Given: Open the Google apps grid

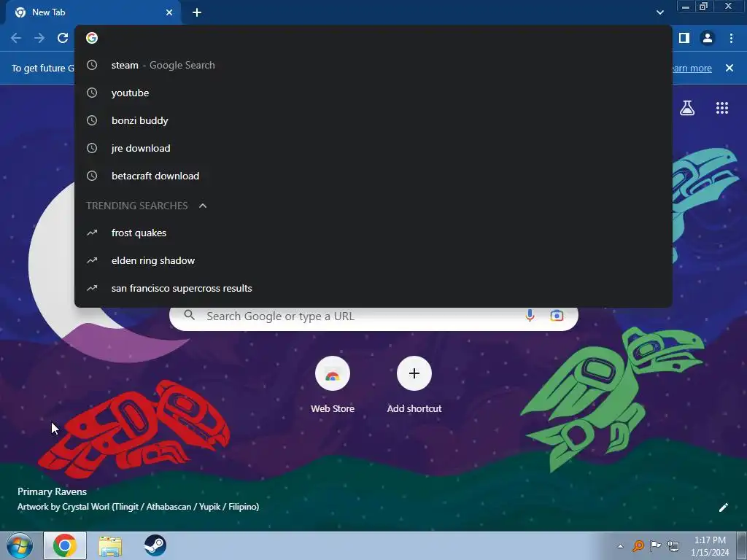Looking at the screenshot, I should click(722, 108).
